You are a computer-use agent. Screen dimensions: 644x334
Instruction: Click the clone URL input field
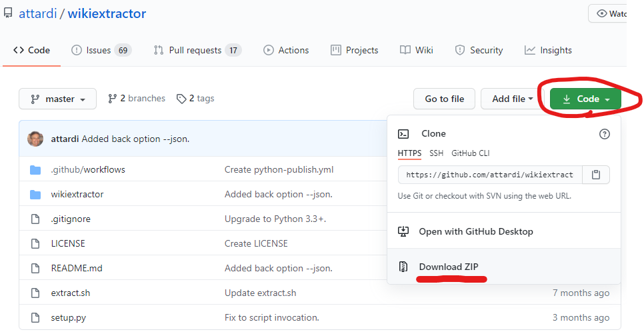(490, 175)
